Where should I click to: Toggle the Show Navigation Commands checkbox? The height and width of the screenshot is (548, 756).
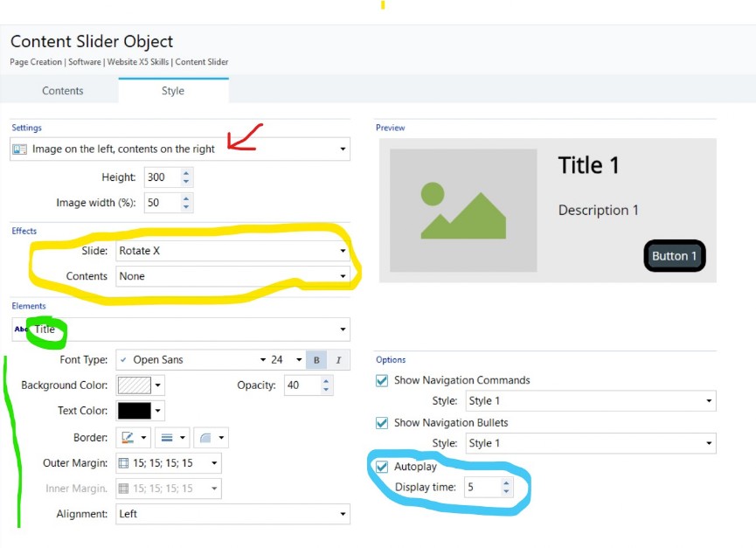382,380
